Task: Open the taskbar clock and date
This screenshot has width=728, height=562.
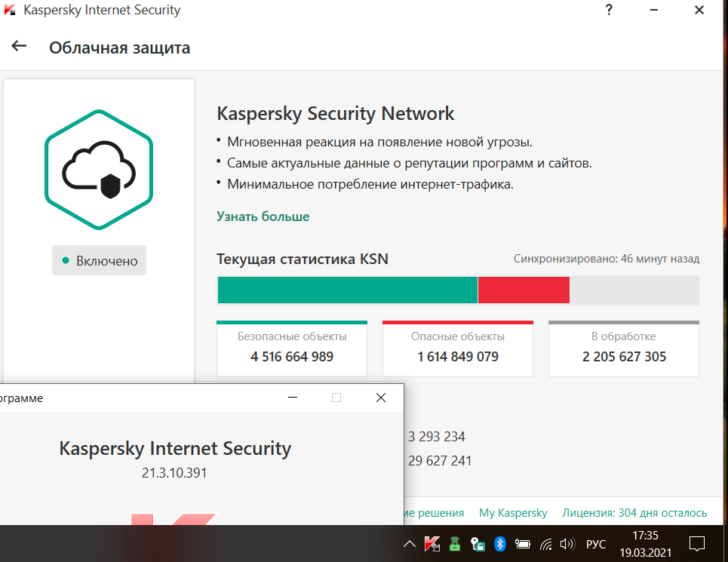Action: tap(645, 543)
